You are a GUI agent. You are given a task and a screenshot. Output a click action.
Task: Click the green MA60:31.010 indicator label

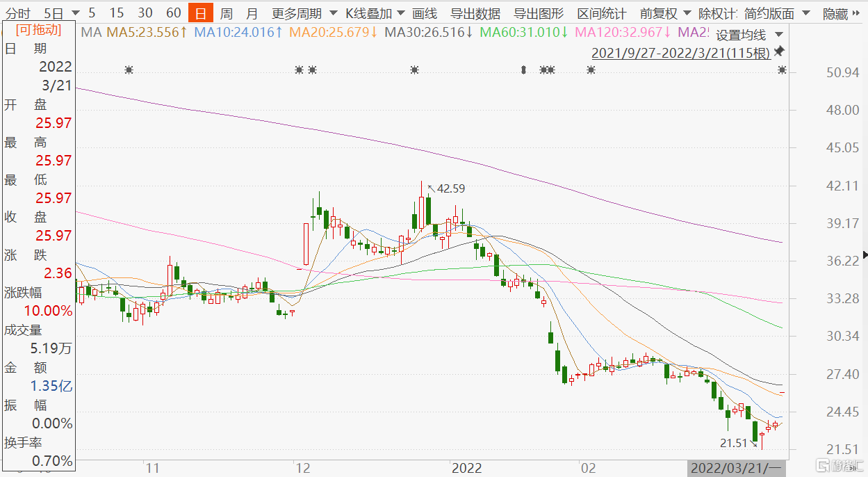[525, 32]
